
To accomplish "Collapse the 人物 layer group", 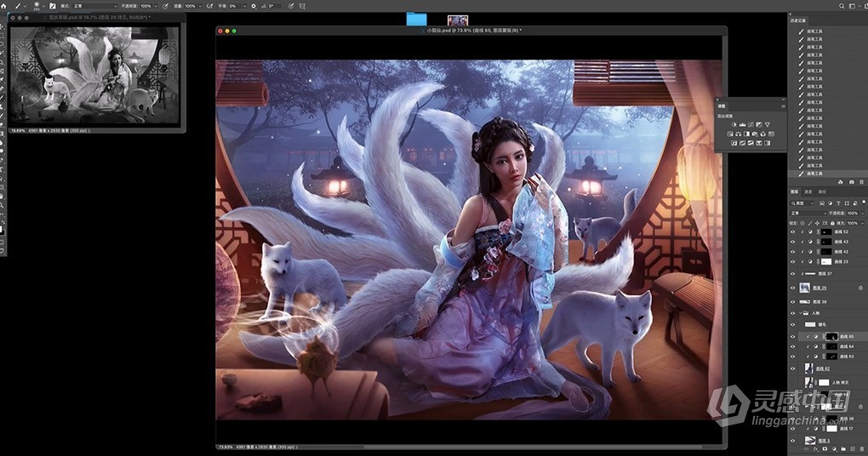I will click(801, 313).
